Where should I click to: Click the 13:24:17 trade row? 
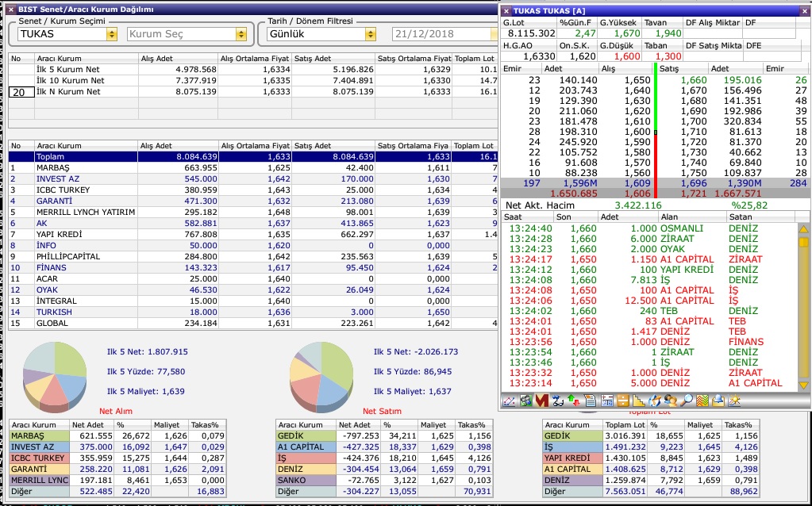coord(650,259)
